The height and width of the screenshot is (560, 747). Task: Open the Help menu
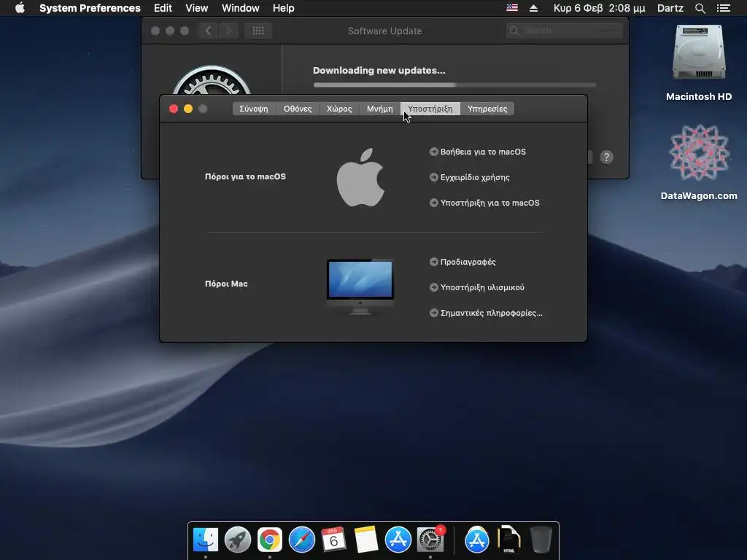point(284,8)
